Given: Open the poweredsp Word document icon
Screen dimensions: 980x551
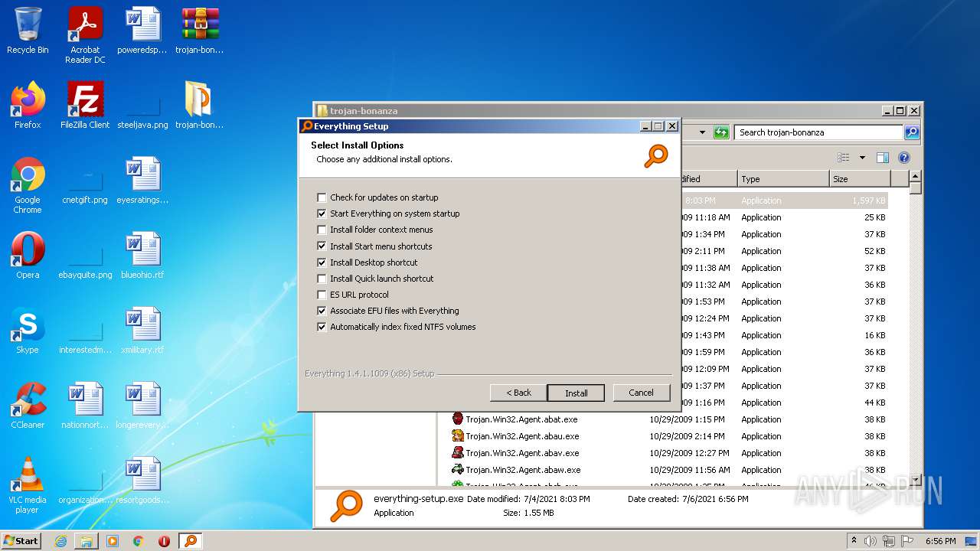Looking at the screenshot, I should pyautogui.click(x=142, y=31).
